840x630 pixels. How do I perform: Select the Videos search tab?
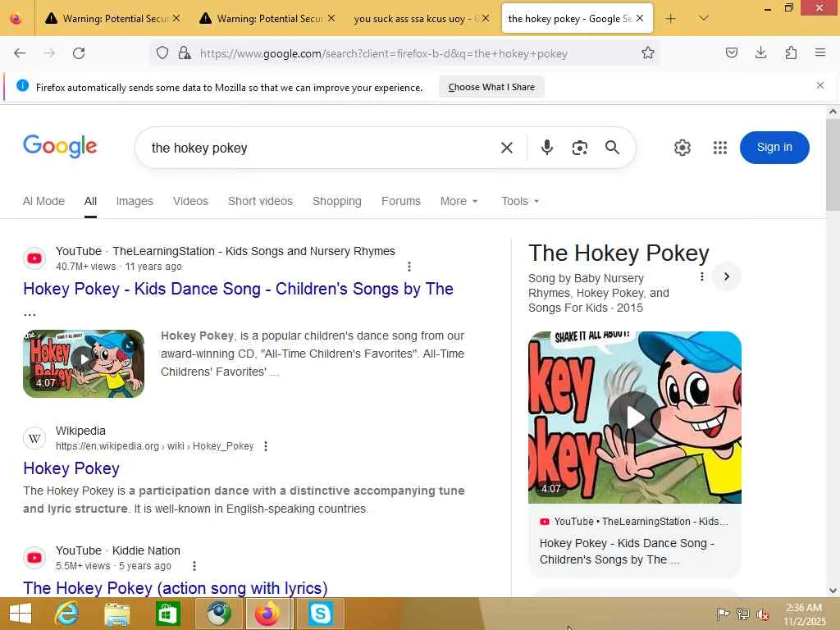pyautogui.click(x=190, y=201)
